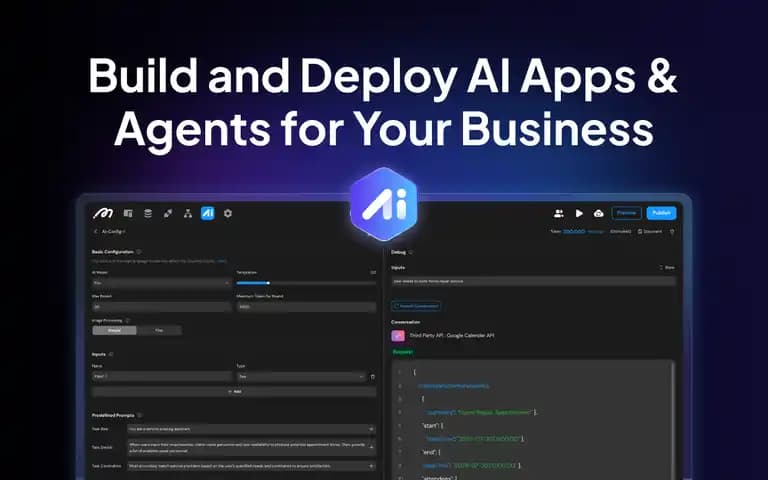Go back using AI Config back arrow
768x480 pixels.
95,231
